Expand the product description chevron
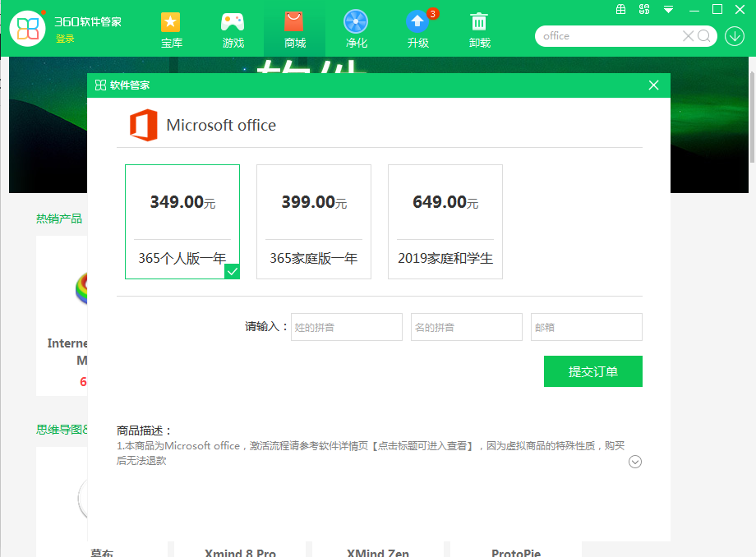This screenshot has height=557, width=756. [635, 462]
